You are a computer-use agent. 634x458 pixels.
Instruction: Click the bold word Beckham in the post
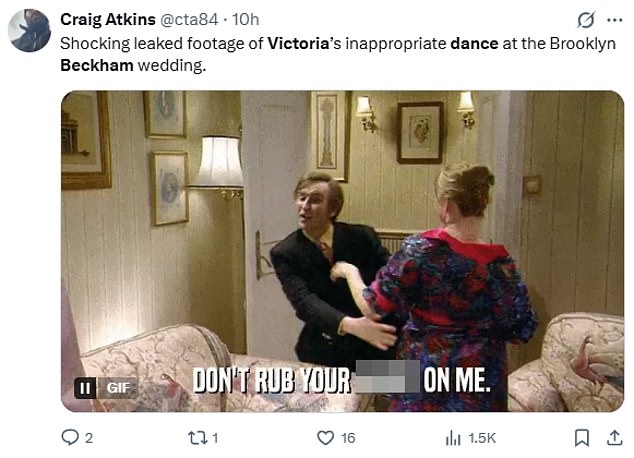click(x=95, y=66)
